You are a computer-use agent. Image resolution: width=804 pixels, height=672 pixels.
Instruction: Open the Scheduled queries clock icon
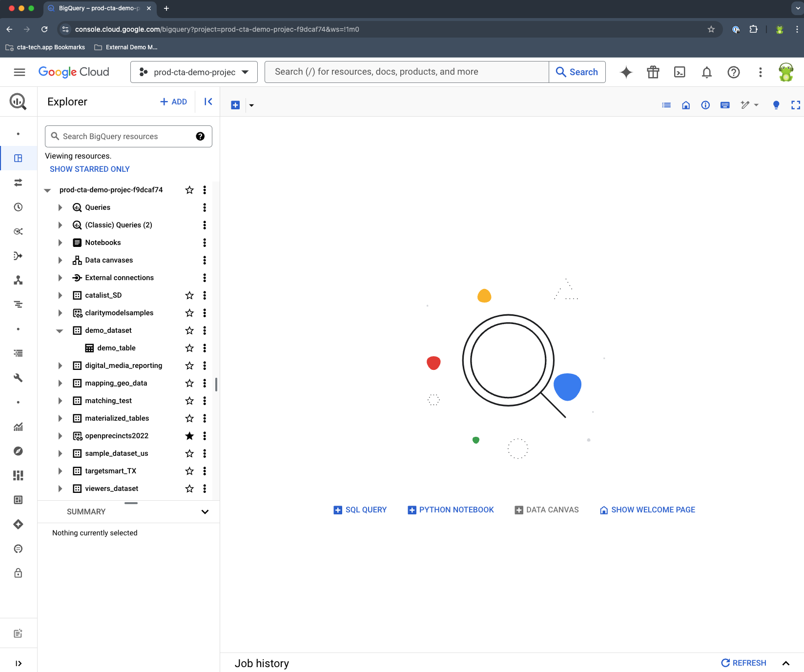point(18,207)
